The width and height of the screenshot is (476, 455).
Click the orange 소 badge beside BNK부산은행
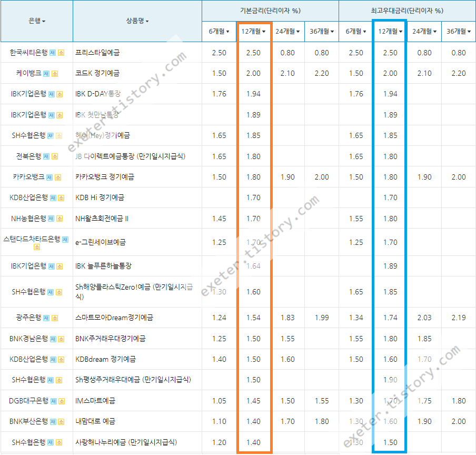click(x=61, y=422)
